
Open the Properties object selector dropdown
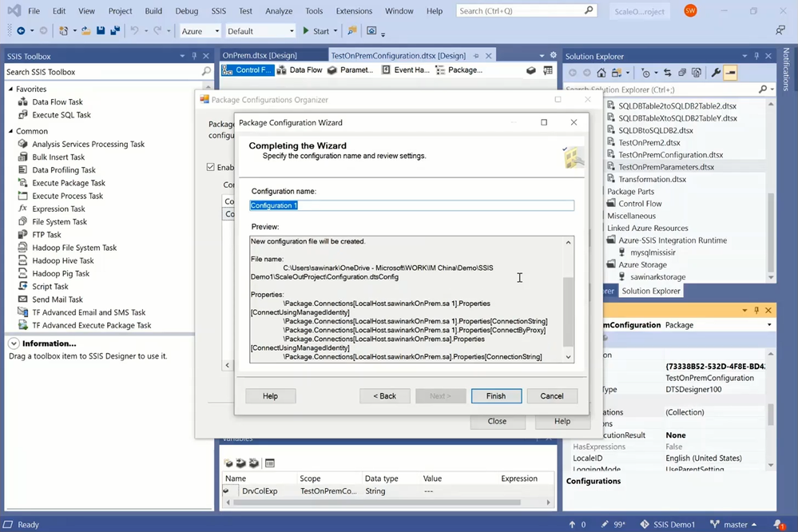click(769, 325)
